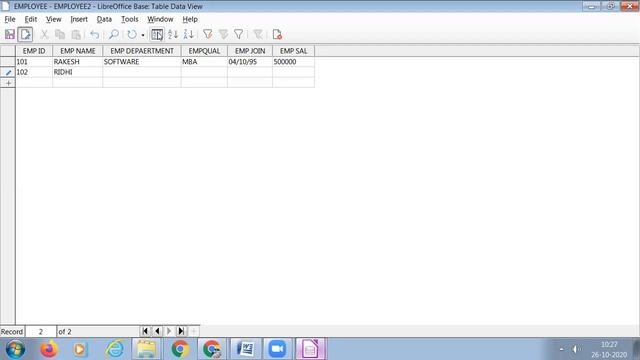Open Internet Explorer from taskbar
The height and width of the screenshot is (360, 640).
pos(115,349)
